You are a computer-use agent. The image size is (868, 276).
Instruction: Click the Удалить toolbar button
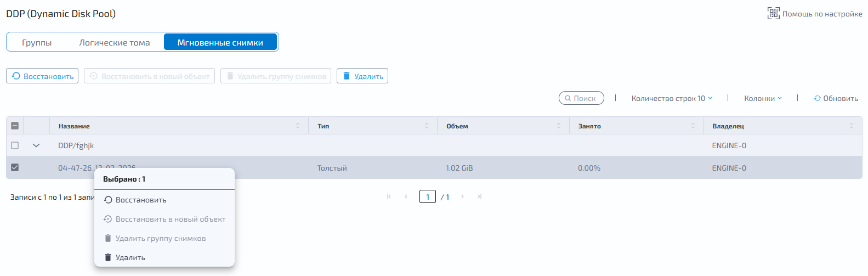362,76
